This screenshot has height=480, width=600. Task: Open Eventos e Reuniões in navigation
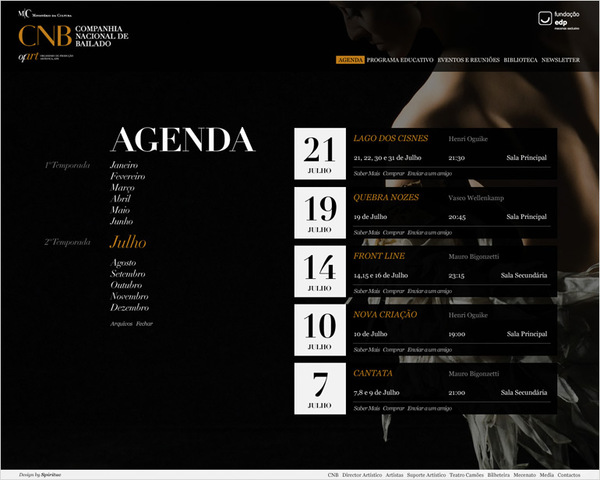[x=469, y=60]
